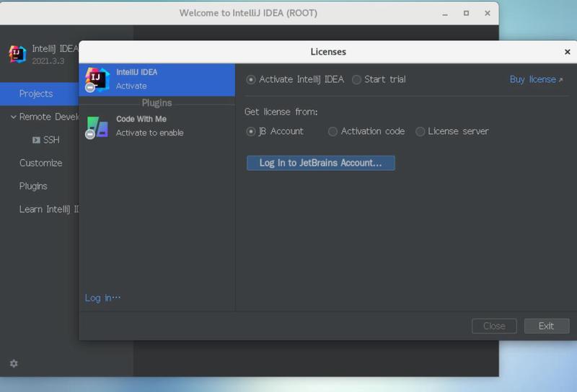Minimize the Welcome to IntelliJ IDEA window
577x392 pixels.
pyautogui.click(x=445, y=14)
